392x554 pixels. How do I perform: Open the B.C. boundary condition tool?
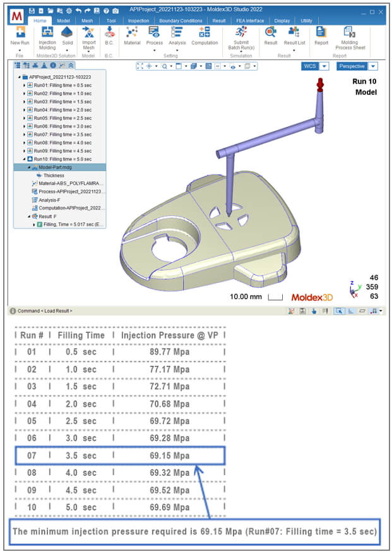[x=109, y=32]
